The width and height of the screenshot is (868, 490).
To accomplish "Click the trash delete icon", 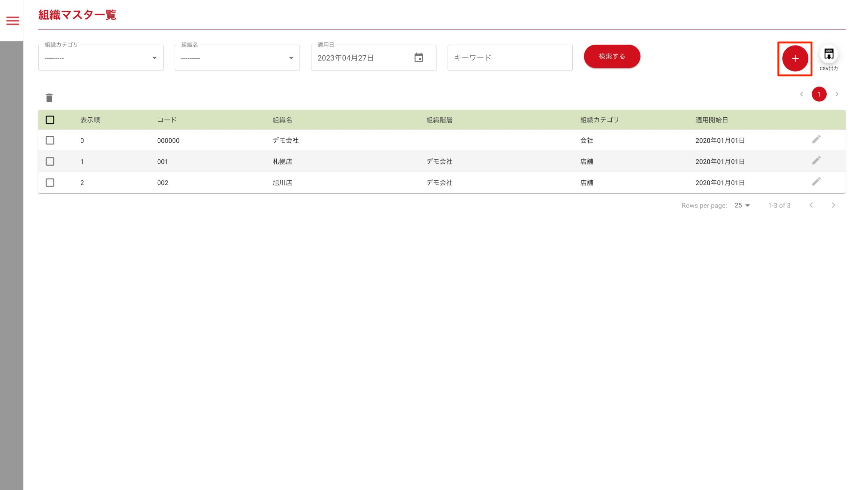I will point(49,98).
